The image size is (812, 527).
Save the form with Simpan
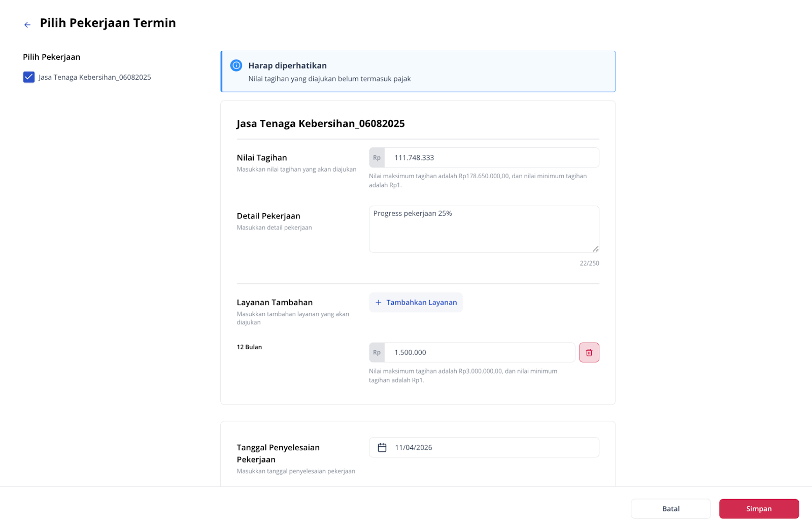[x=759, y=509]
